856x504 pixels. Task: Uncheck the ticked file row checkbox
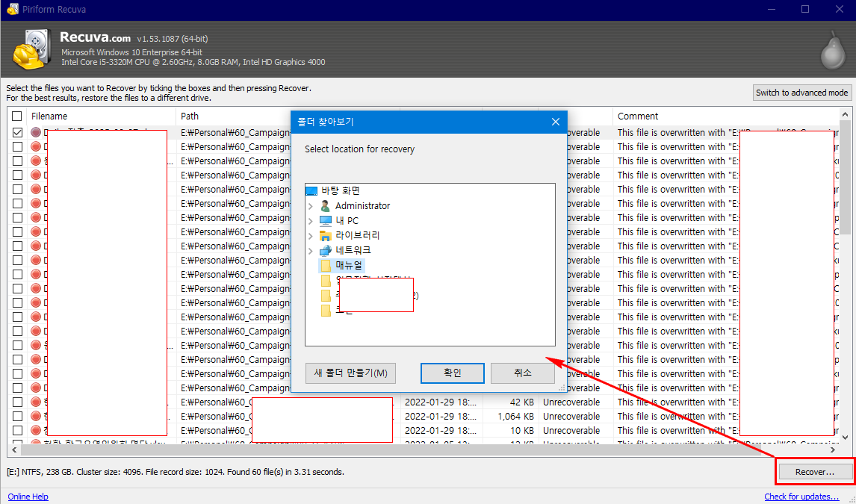pyautogui.click(x=17, y=133)
